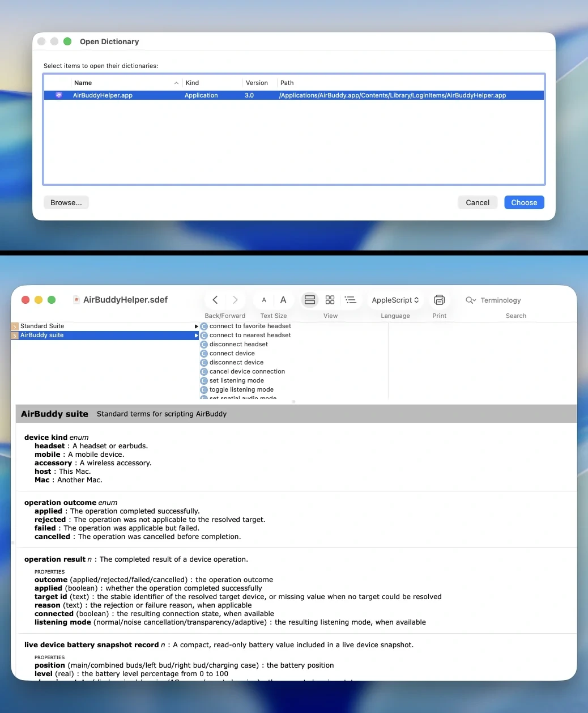The image size is (588, 713).
Task: Click the 'listening mode' property name
Action: (63, 622)
